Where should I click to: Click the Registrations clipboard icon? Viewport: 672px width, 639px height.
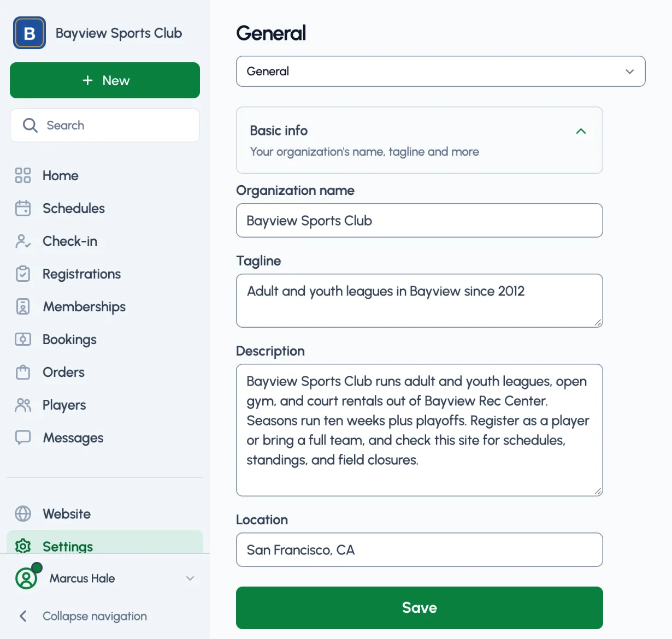(x=23, y=274)
